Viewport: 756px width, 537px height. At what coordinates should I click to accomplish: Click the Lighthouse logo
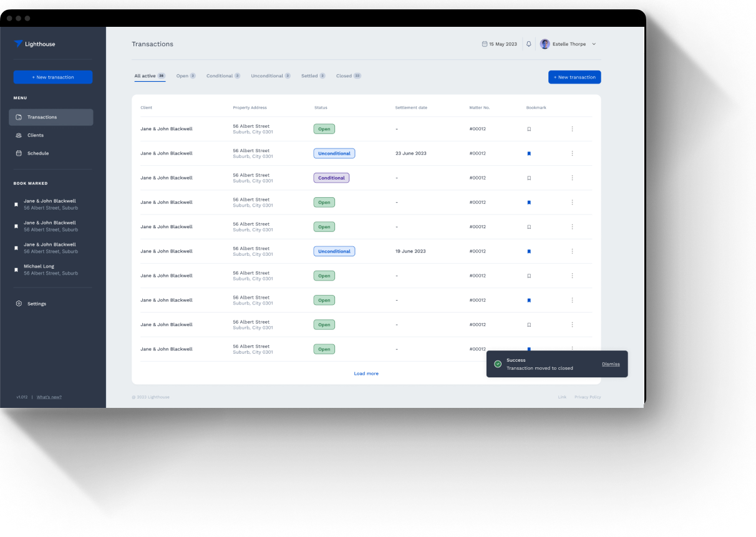(34, 44)
